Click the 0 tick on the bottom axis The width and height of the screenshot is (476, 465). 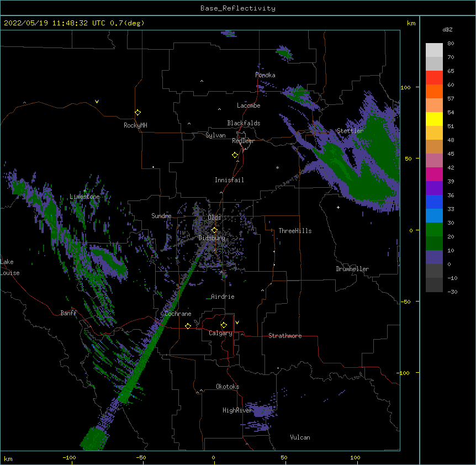(213, 457)
